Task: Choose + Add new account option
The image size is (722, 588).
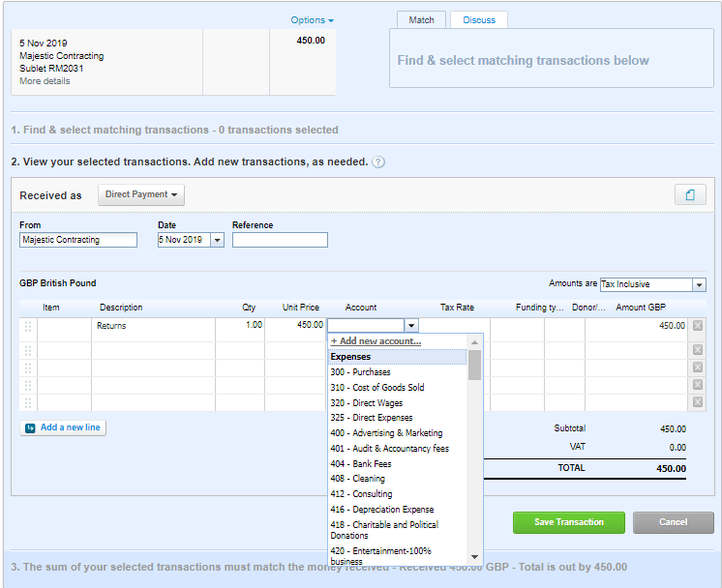Action: 376,341
